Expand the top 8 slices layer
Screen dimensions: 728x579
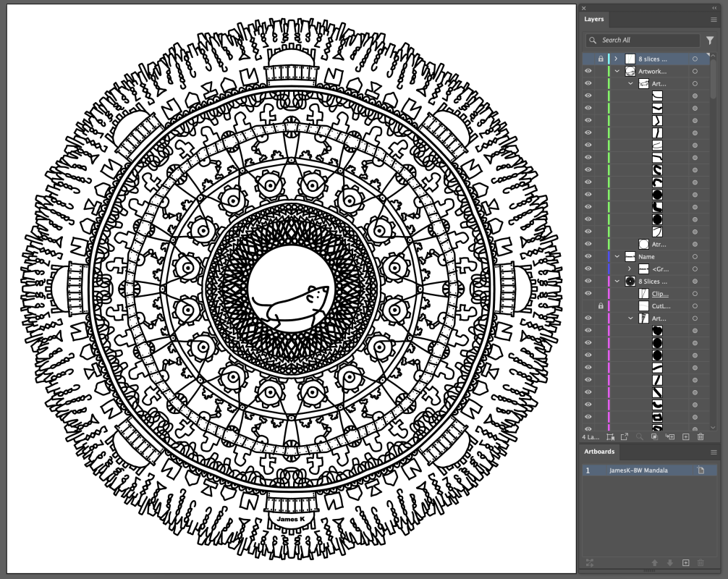point(616,59)
